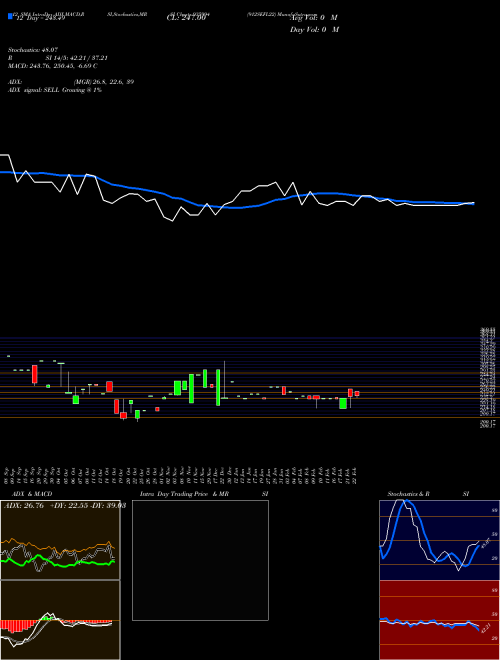The width and height of the screenshot is (500, 660).
Task: Select the 'Day Vol: 0 M' readout
Action: click(314, 29)
